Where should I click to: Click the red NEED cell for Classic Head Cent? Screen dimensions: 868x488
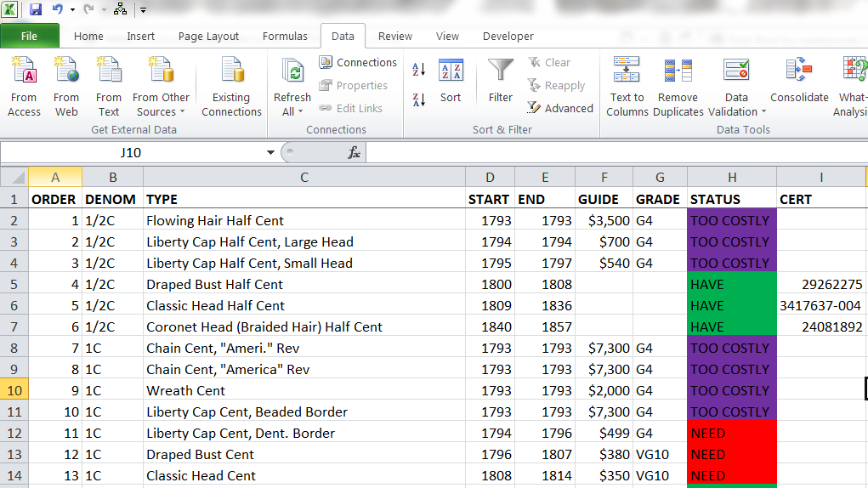tap(732, 476)
